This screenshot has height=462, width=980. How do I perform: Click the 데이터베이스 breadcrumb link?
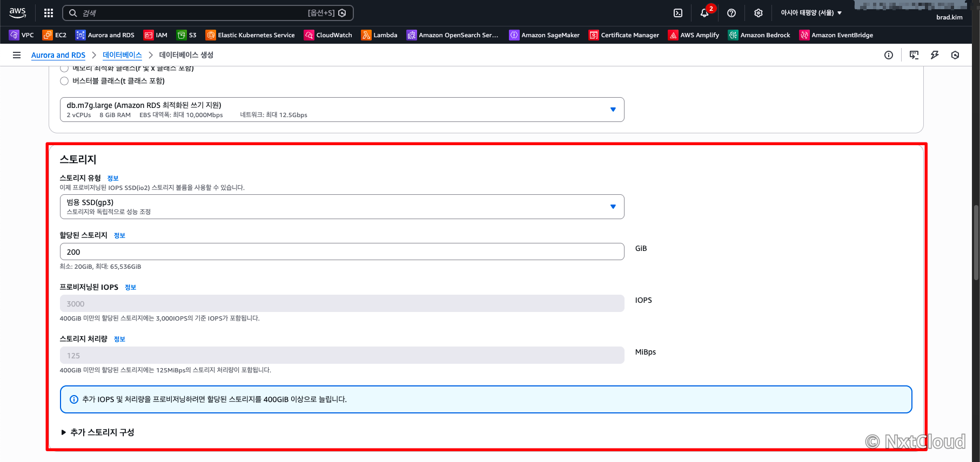122,55
